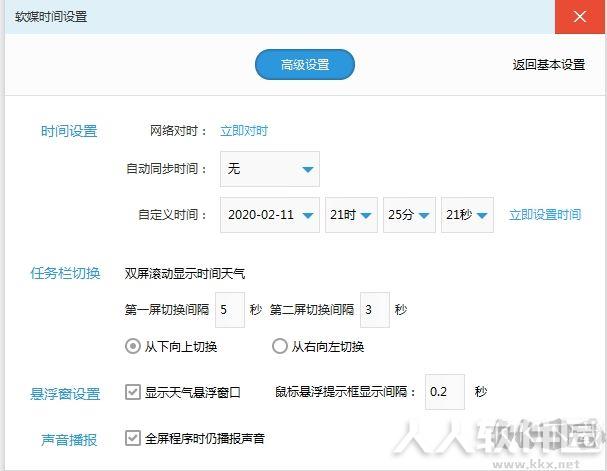Focus the 第二屏切换间隔 input field

pos(375,310)
